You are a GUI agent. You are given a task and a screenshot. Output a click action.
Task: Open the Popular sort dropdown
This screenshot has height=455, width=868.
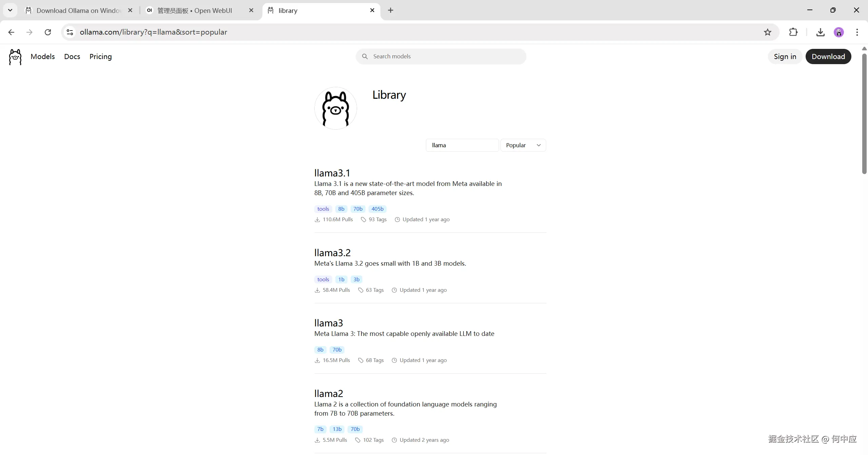pos(523,145)
